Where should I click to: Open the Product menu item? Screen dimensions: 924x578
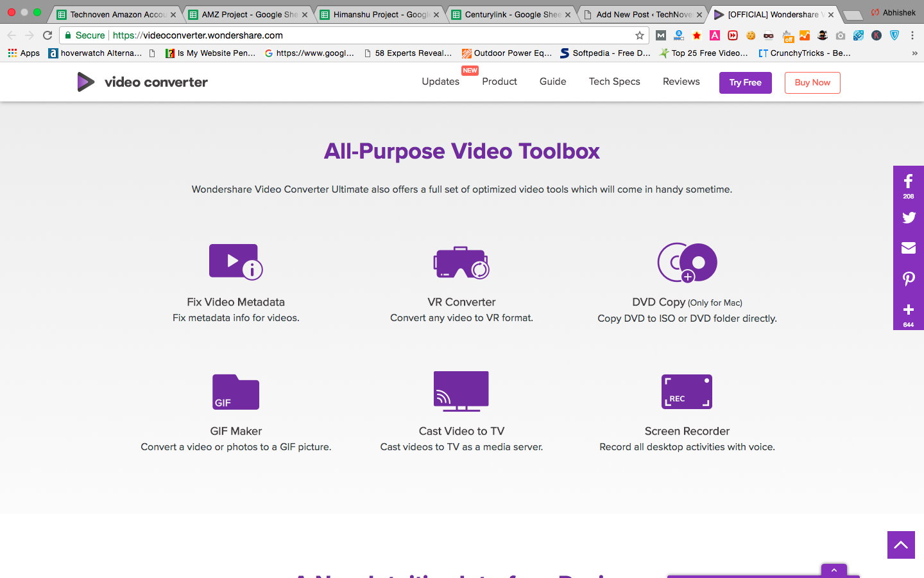pos(499,82)
